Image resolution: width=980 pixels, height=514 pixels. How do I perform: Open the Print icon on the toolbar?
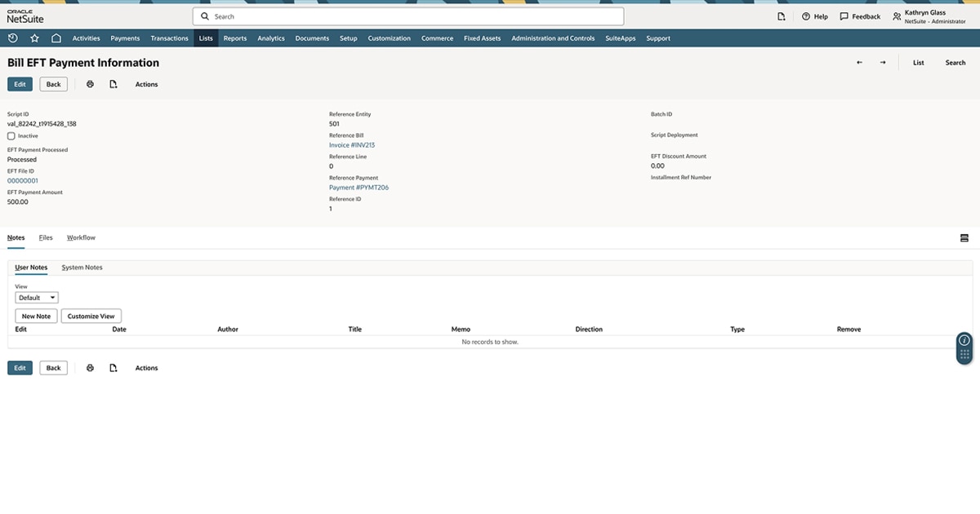(x=90, y=84)
